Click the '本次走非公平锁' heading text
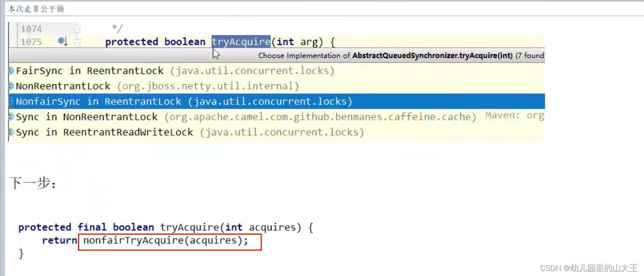The image size is (644, 276). tap(36, 9)
